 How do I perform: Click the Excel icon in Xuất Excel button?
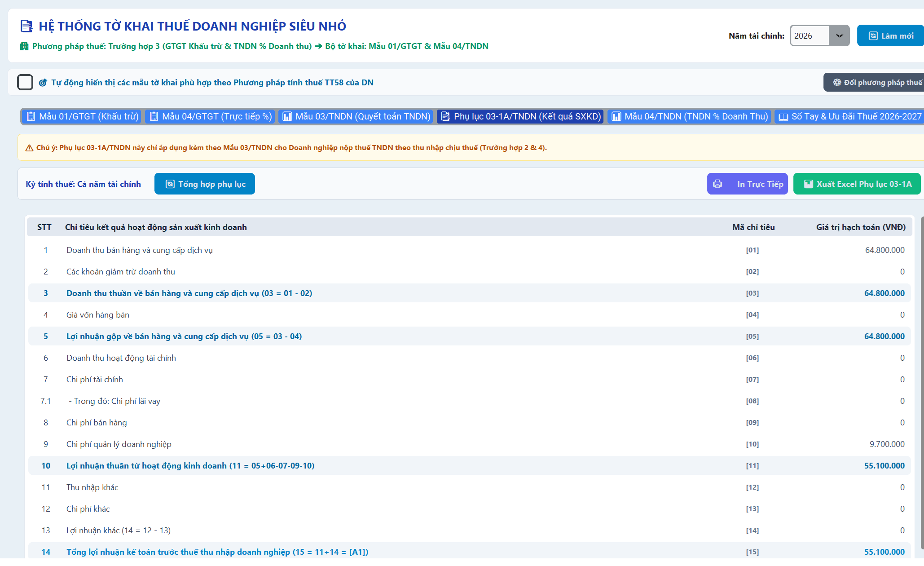(808, 184)
